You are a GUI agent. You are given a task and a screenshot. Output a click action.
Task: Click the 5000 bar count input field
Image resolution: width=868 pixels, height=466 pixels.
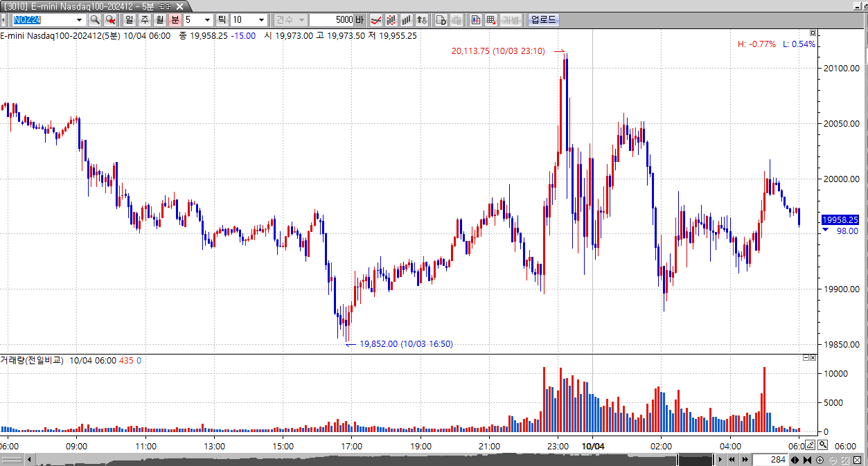click(x=330, y=20)
